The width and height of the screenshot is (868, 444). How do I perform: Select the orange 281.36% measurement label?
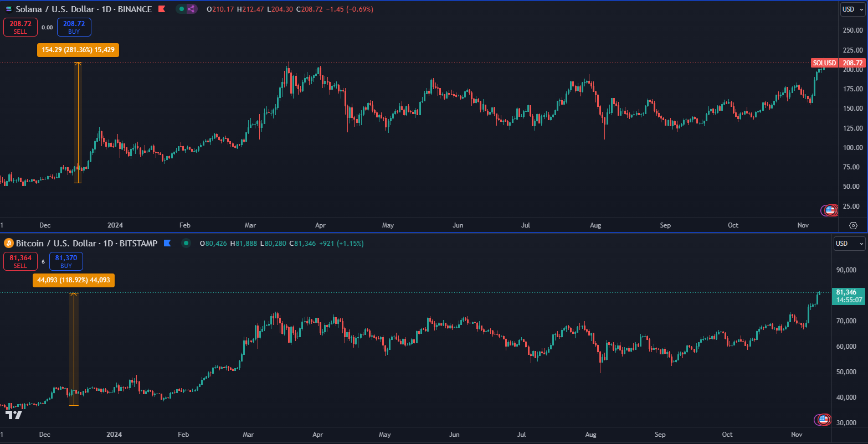78,50
